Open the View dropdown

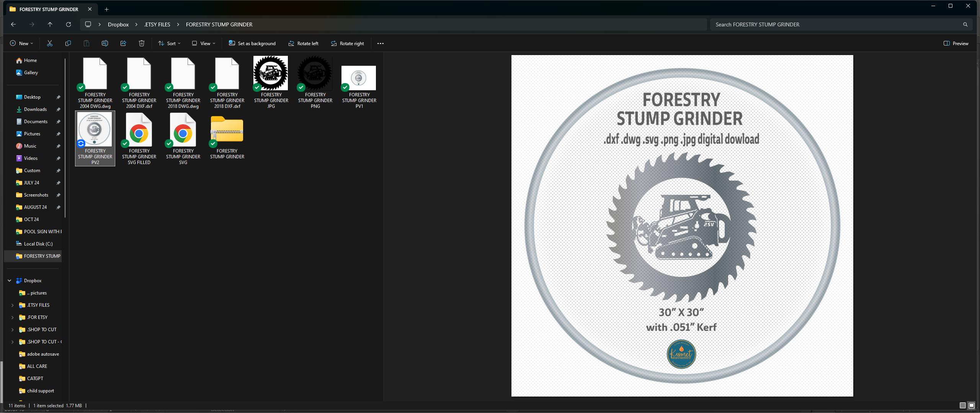pyautogui.click(x=203, y=43)
